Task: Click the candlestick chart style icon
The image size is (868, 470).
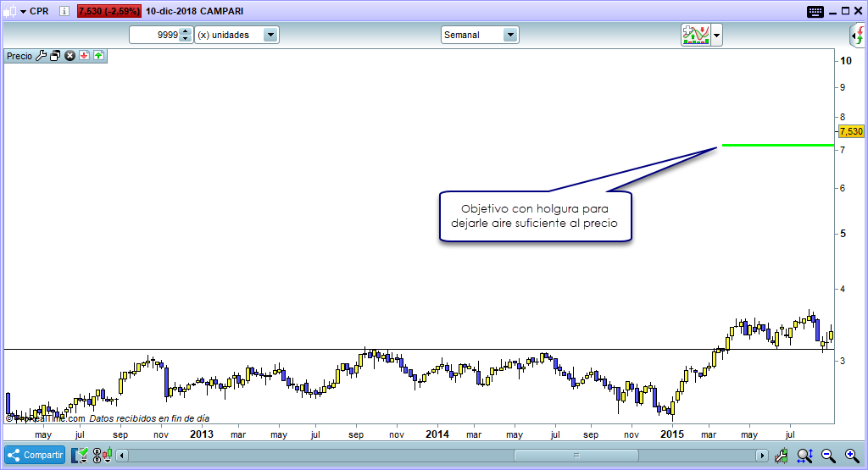Action: click(107, 456)
